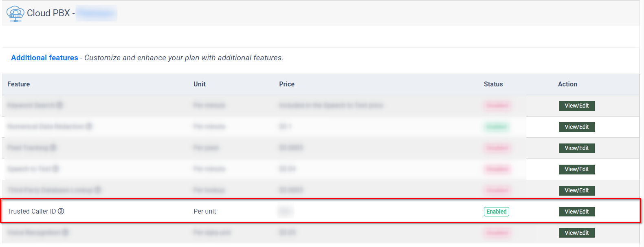This screenshot has width=644, height=247.
Task: Click the Trusted Caller ID feature name
Action: tap(31, 211)
